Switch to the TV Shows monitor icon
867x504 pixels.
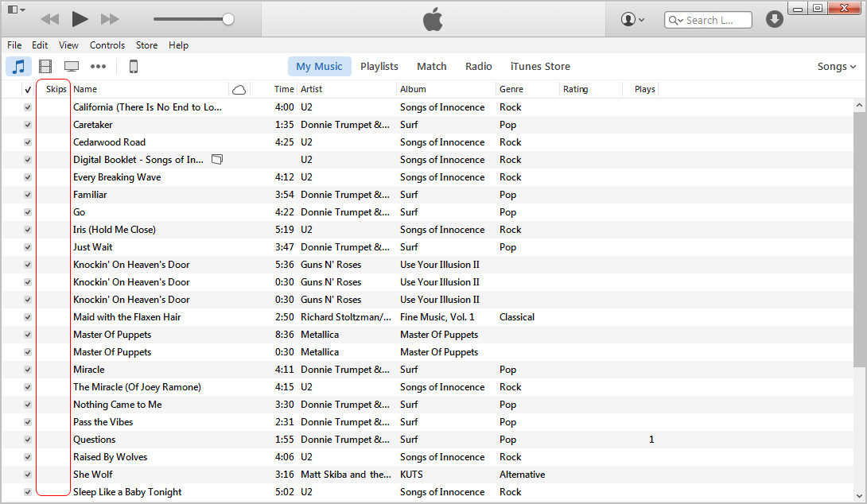click(x=72, y=66)
